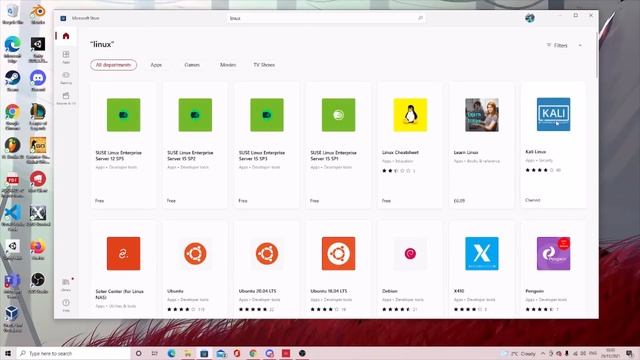640x360 pixels.
Task: Click the Microsoft Store results scrollbar
Action: click(597, 55)
